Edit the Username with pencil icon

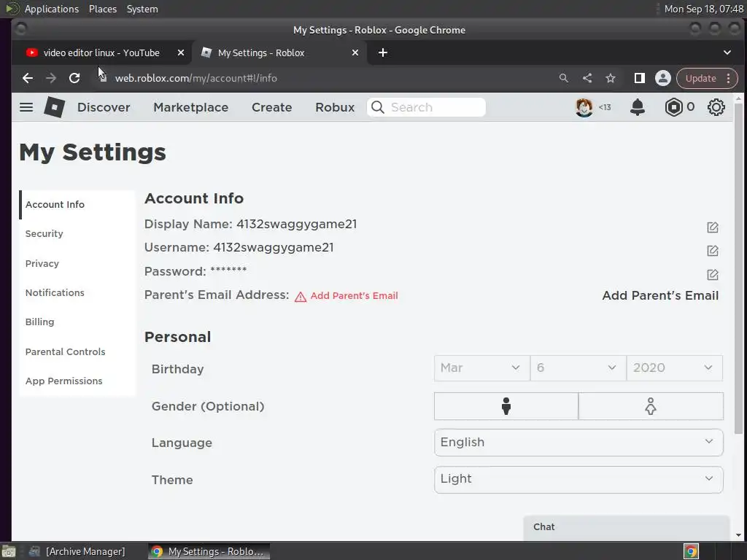(x=713, y=251)
